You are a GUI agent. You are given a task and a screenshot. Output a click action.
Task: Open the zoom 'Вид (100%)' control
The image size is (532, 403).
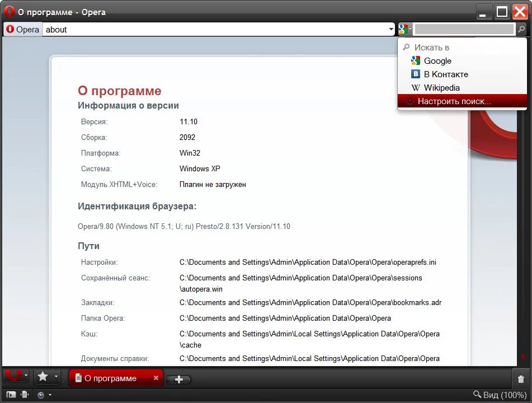[x=500, y=395]
